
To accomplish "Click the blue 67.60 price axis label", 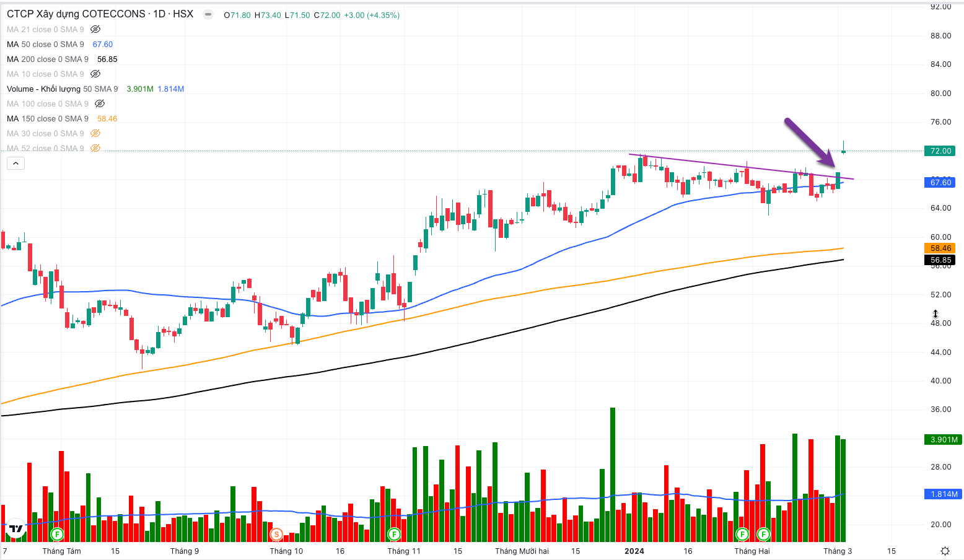I will 940,182.
